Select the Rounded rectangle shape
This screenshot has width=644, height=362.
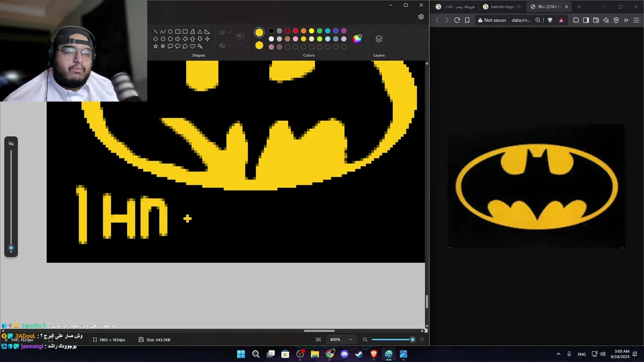click(185, 31)
